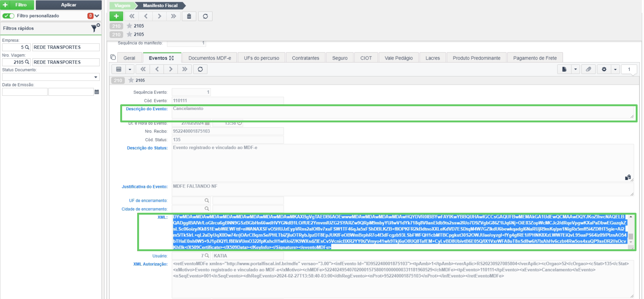Open Nro. Viagem lookup magnifier
Image resolution: width=644 pixels, height=299 pixels.
click(x=27, y=62)
